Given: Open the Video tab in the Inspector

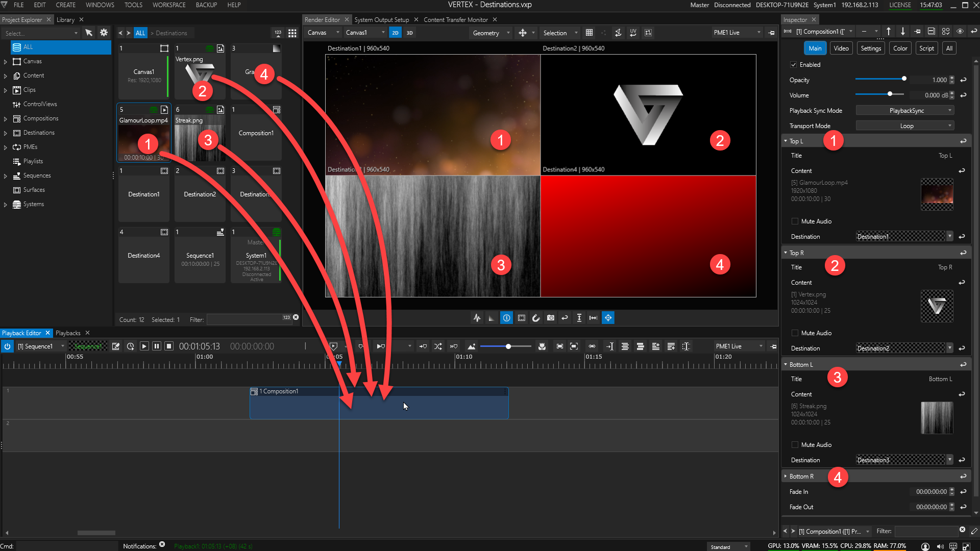Looking at the screenshot, I should [841, 47].
